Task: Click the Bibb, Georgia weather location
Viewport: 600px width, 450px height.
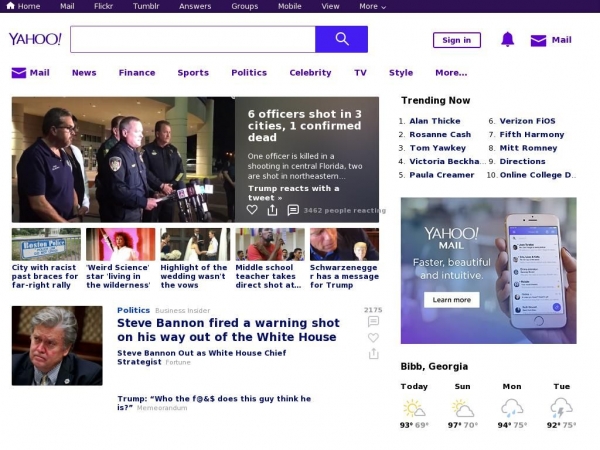Action: point(434,366)
